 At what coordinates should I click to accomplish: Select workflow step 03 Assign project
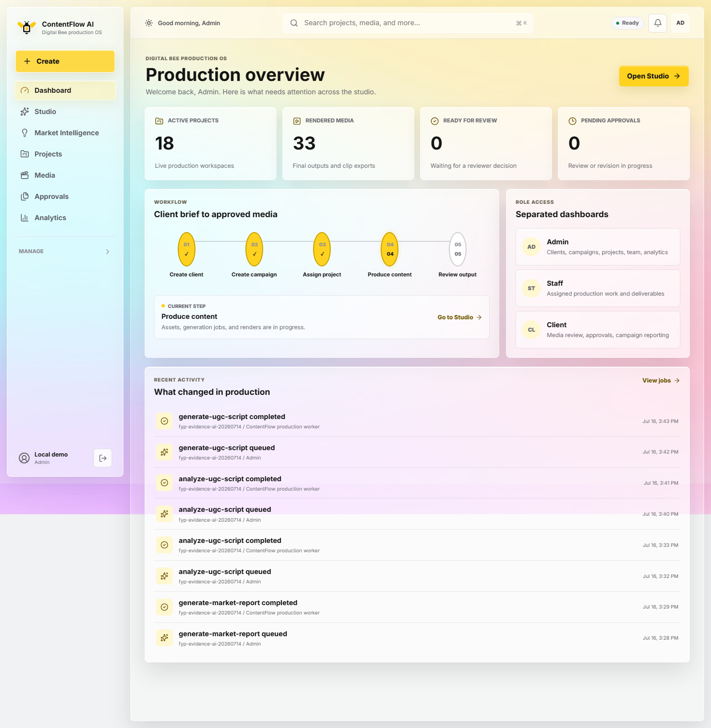(x=322, y=249)
